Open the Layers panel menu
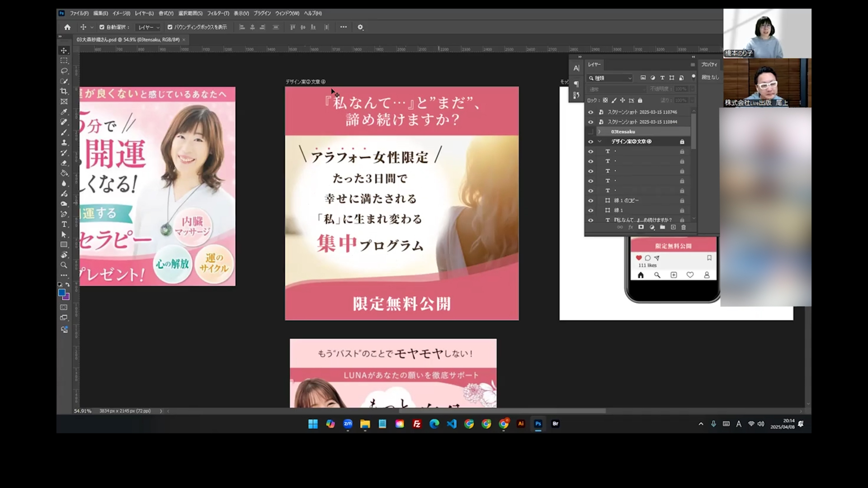This screenshot has width=868, height=488. [692, 65]
